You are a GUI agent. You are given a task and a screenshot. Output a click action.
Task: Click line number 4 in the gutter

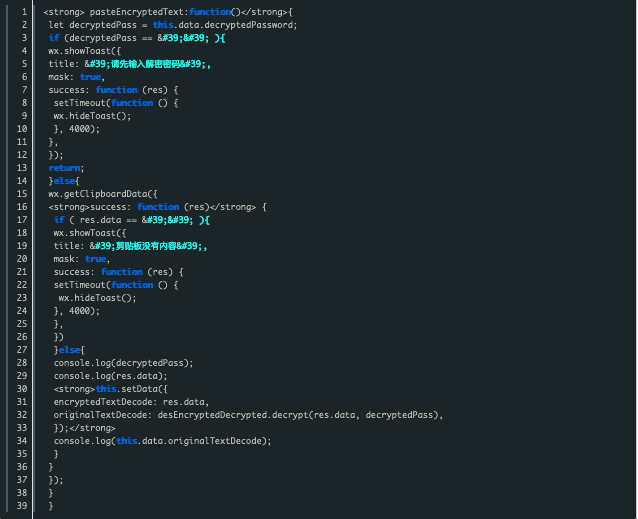[x=24, y=51]
